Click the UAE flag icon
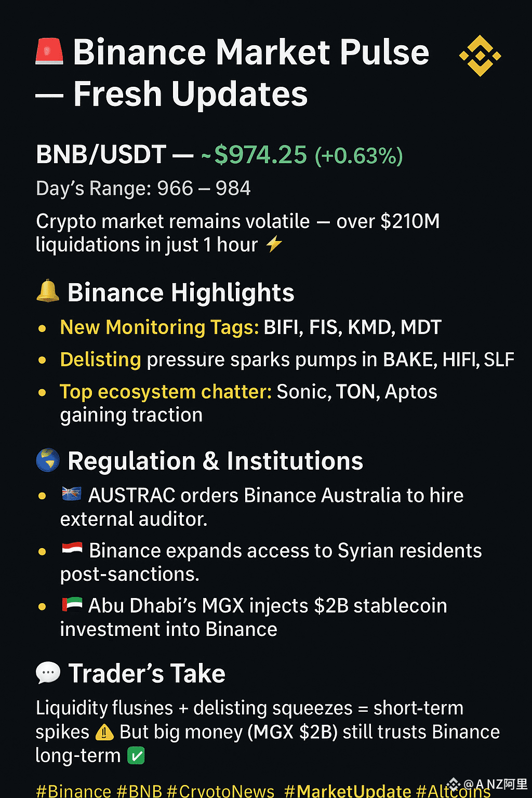Image resolution: width=532 pixels, height=798 pixels. point(72,604)
